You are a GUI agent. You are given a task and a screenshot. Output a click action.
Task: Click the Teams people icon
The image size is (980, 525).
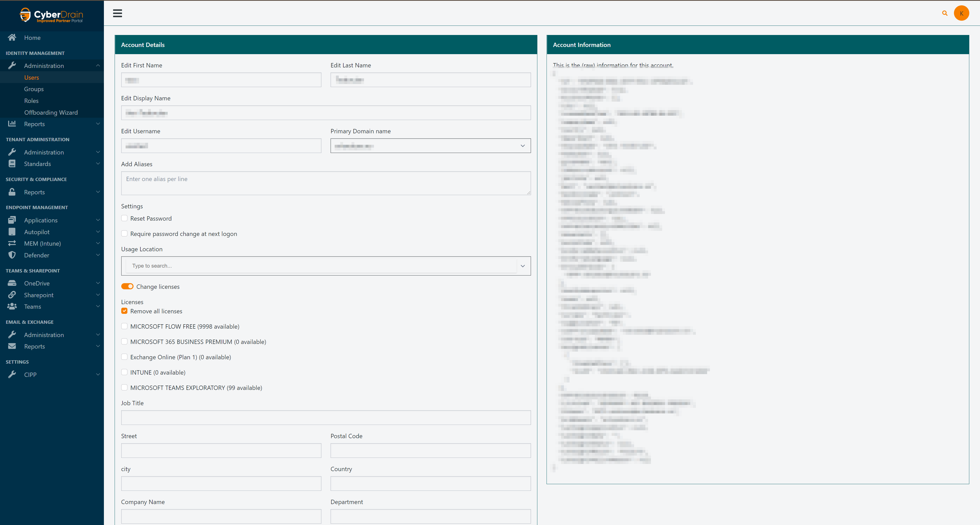(x=12, y=306)
